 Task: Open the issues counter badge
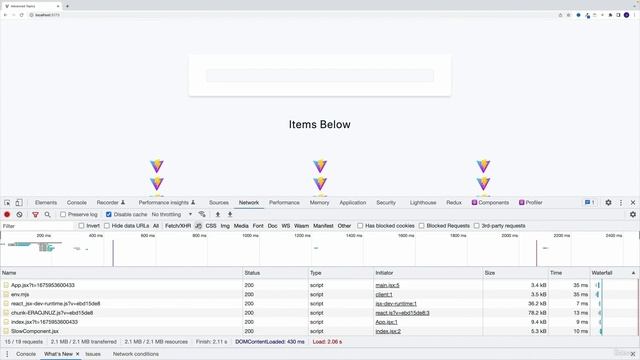589,202
